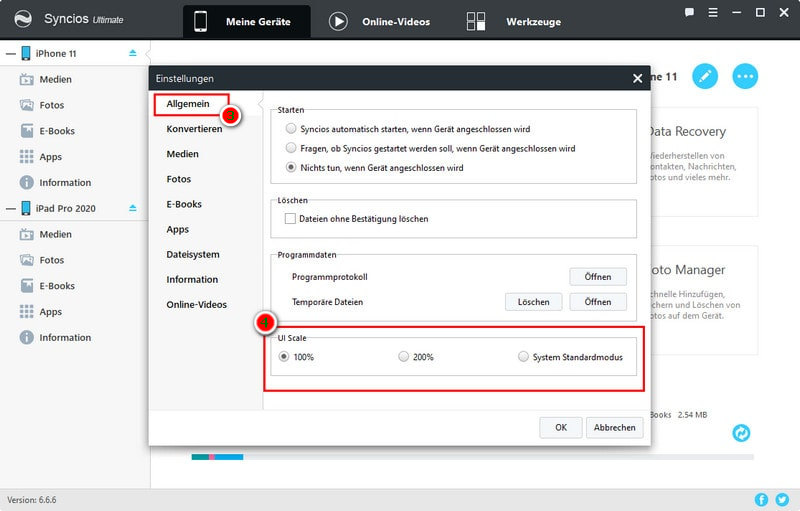Collapse the iPhone 11 device tree
The image size is (800, 511).
pos(11,54)
